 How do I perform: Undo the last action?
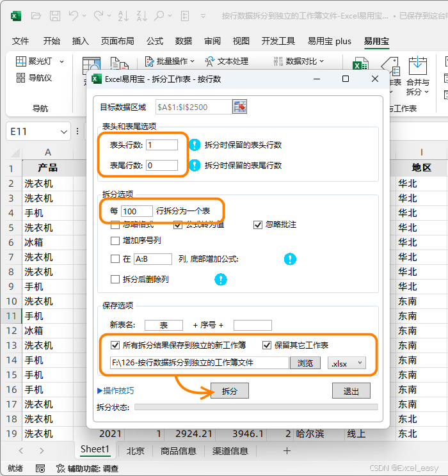[73, 15]
